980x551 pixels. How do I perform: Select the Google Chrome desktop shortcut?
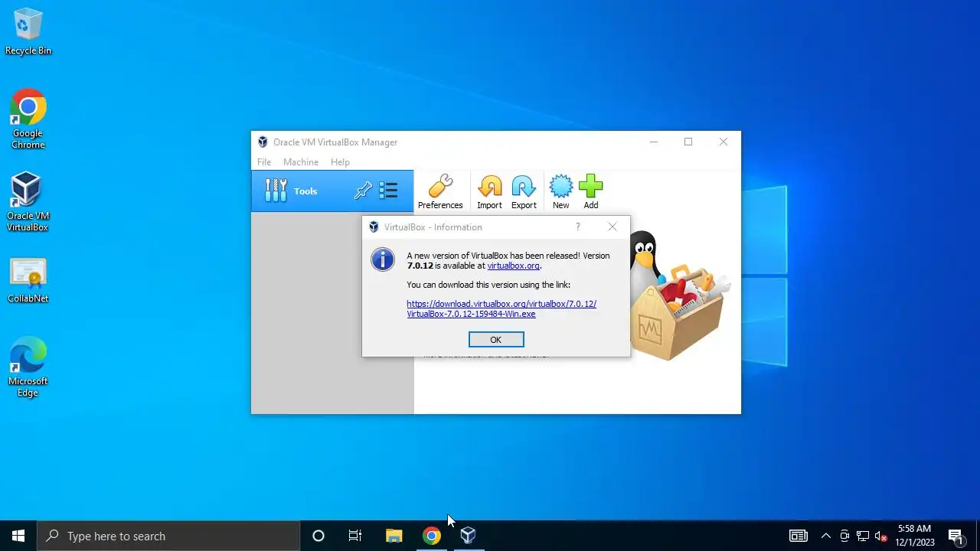point(28,119)
